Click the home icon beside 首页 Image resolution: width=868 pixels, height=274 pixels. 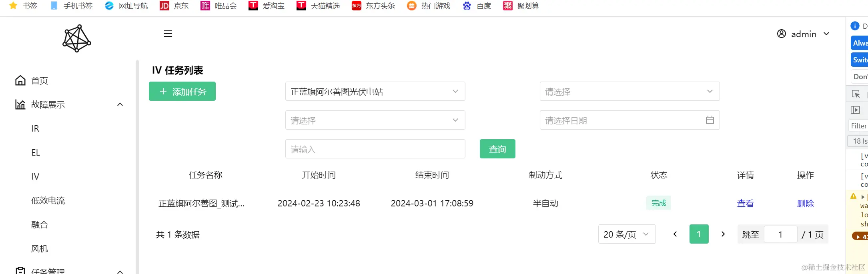coord(20,80)
